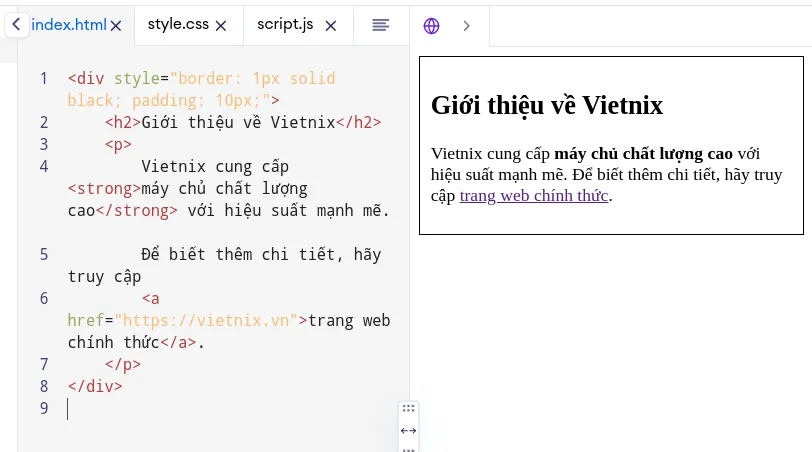Click the 'trang web chính thức' link in preview
The image size is (812, 452).
tap(534, 196)
